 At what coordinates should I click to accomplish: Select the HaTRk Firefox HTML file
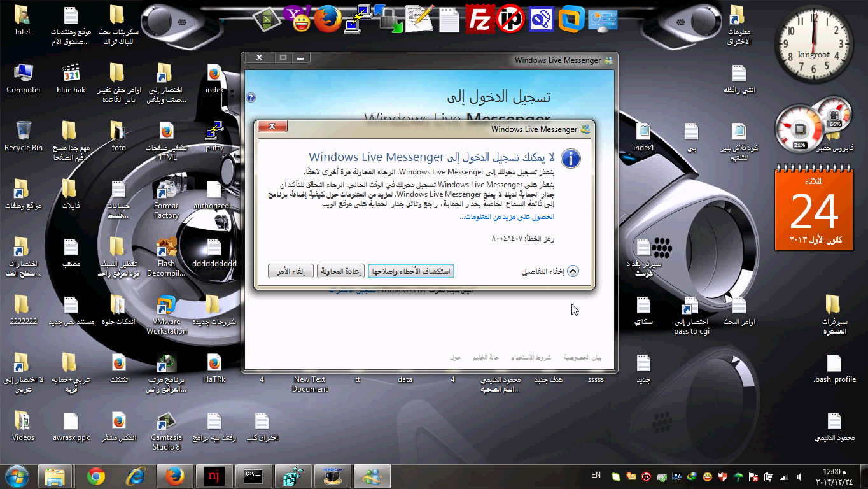pyautogui.click(x=214, y=369)
